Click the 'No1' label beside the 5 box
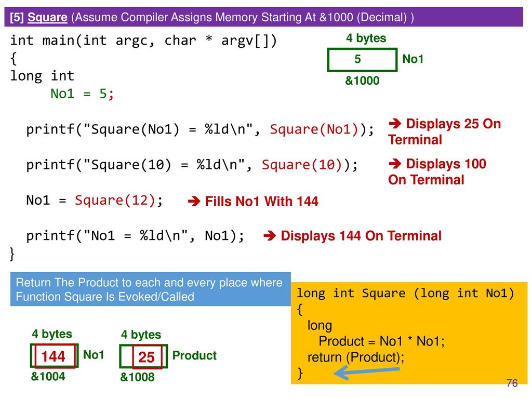The width and height of the screenshot is (532, 399). [x=413, y=59]
